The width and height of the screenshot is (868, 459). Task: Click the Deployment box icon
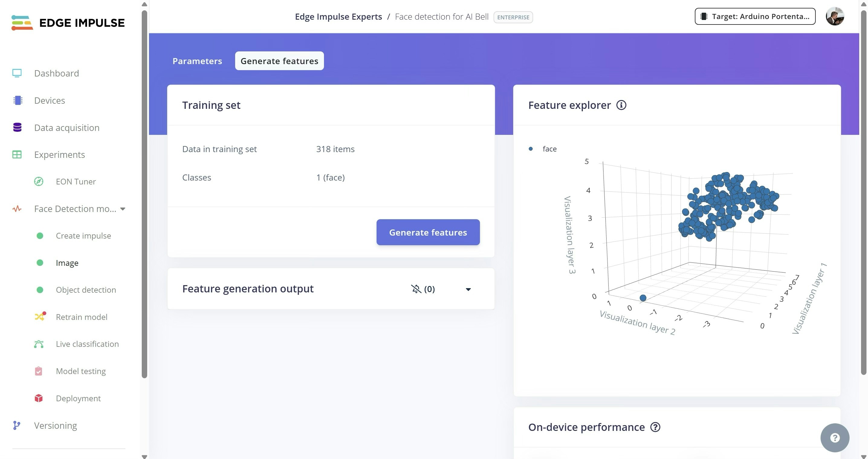click(39, 398)
